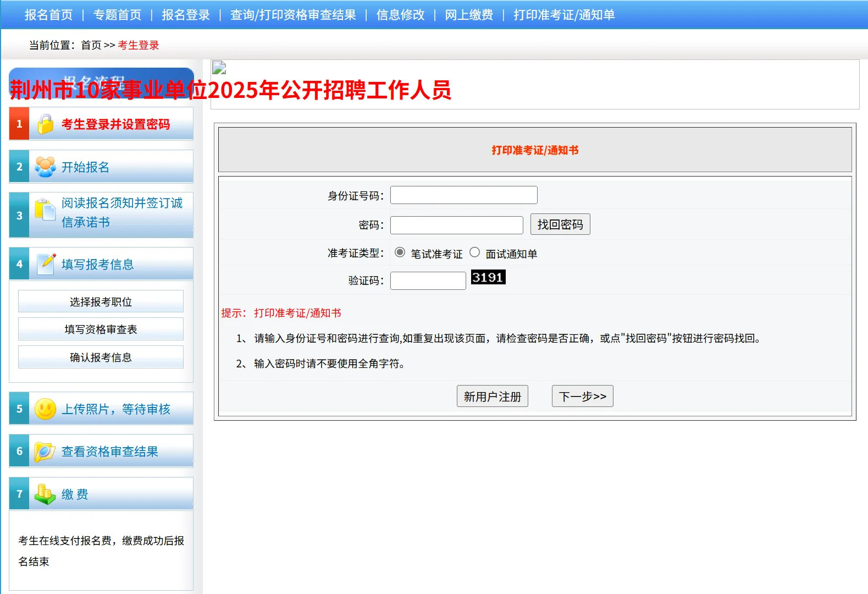
Task: Click the clipboard icon beside 阅读报名须知并签订诚信承诺书
Action: (45, 210)
